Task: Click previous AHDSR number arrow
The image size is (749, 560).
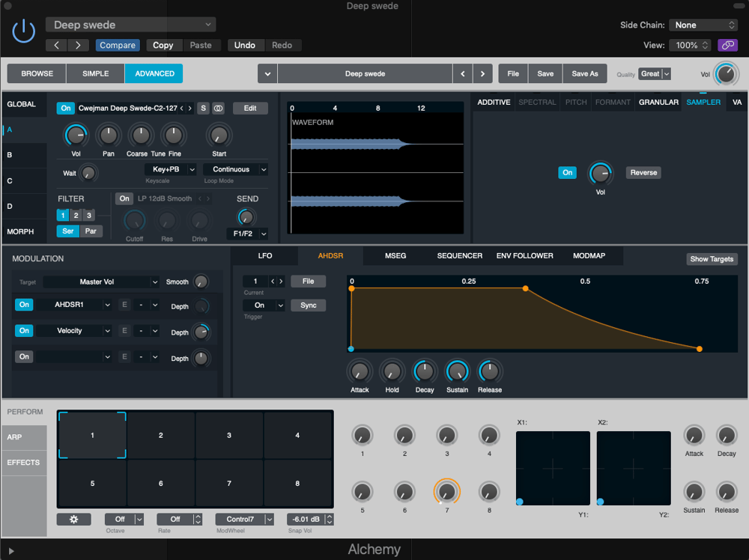Action: [273, 281]
